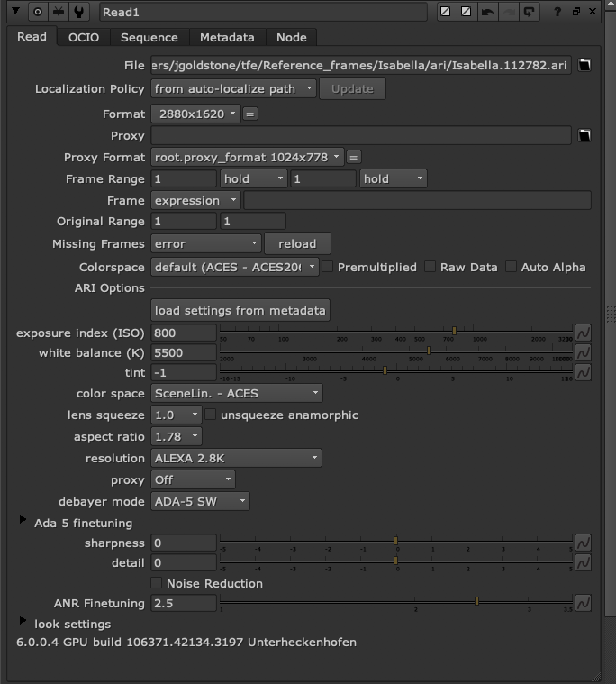Click the center-node target icon in header
The width and height of the screenshot is (616, 684).
pos(38,12)
